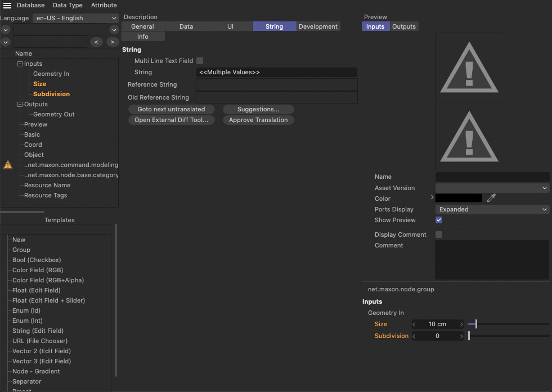The width and height of the screenshot is (552, 392).
Task: Click the Reference String input field
Action: pyautogui.click(x=276, y=84)
